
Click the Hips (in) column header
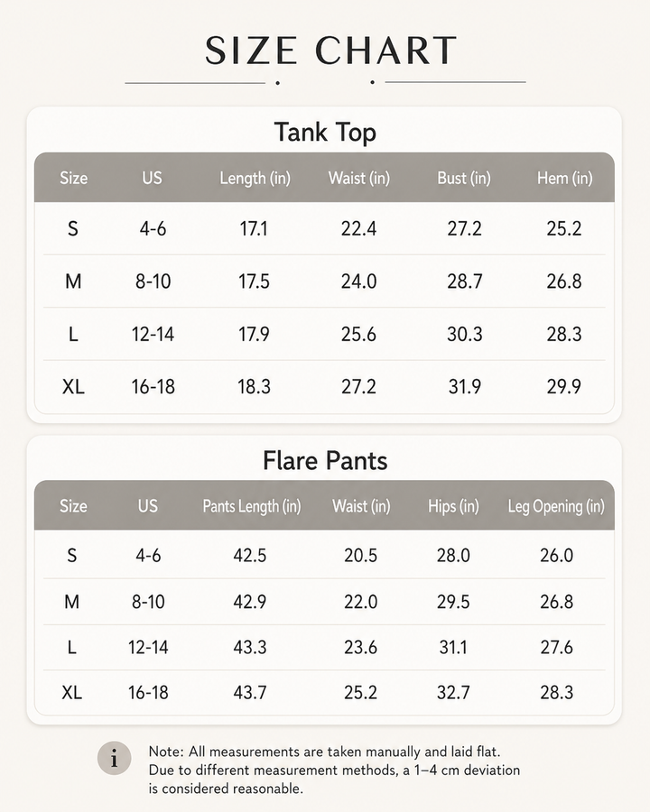(x=453, y=506)
